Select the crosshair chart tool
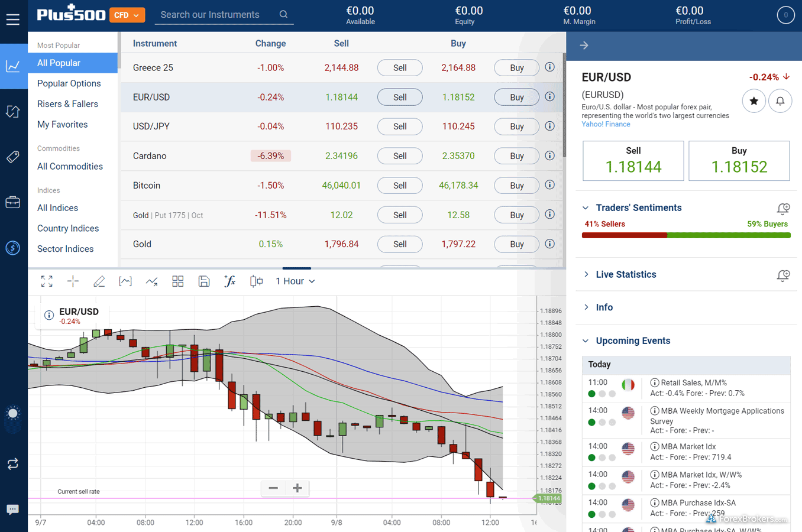Image resolution: width=802 pixels, height=532 pixels. pos(73,281)
